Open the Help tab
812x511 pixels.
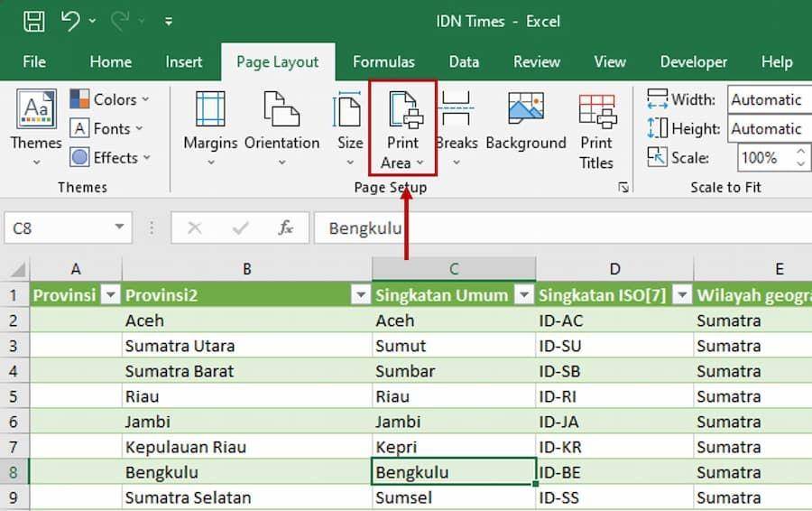click(777, 61)
